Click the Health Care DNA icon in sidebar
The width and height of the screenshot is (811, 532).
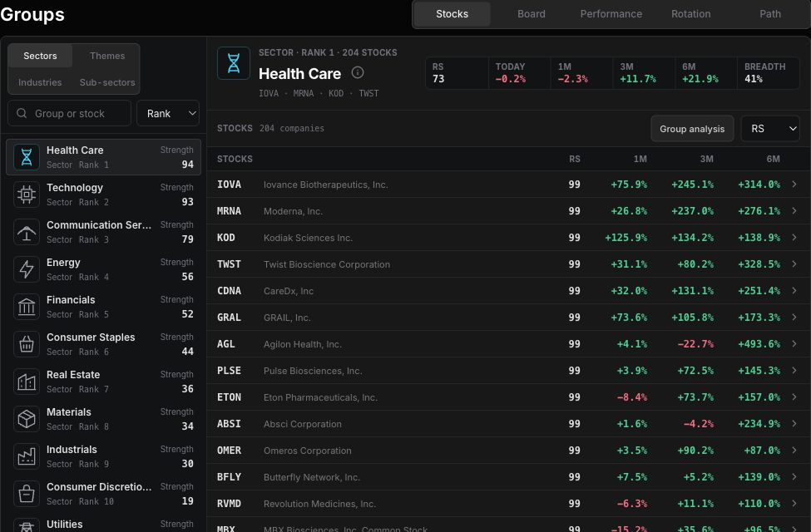(x=27, y=156)
